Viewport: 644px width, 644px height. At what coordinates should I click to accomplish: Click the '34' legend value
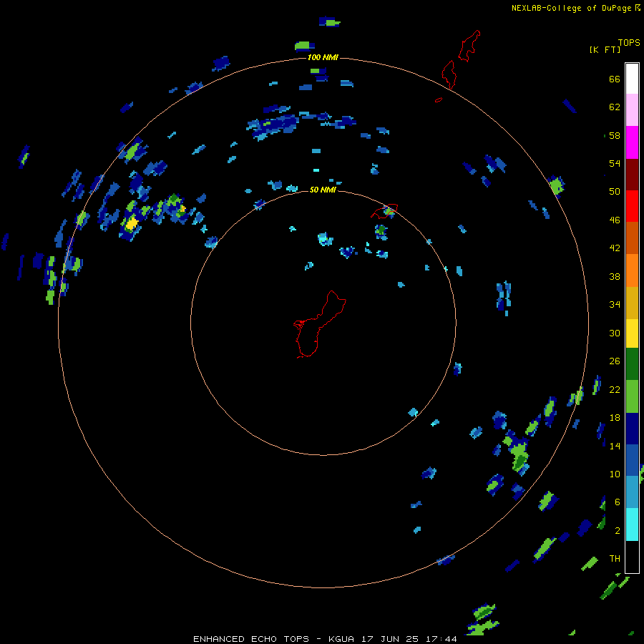(x=615, y=304)
